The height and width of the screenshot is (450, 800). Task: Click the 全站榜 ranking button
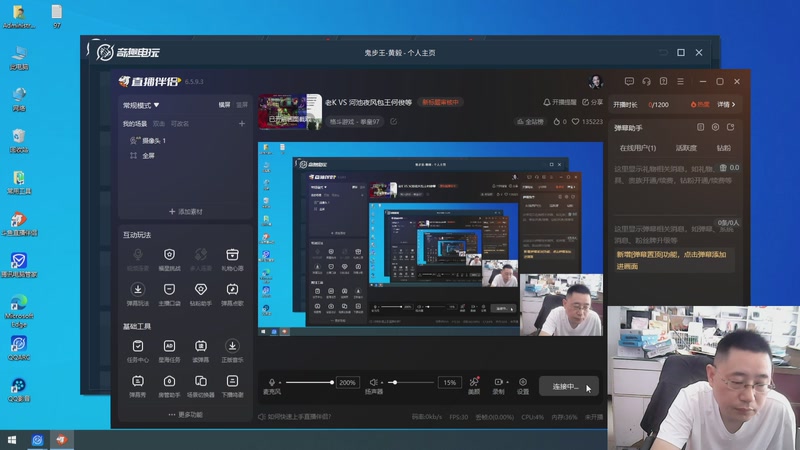tap(530, 121)
